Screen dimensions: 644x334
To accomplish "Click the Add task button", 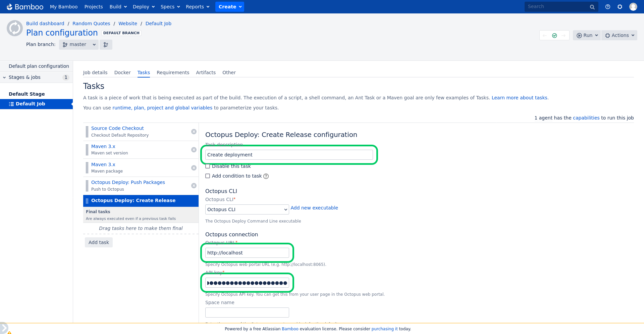I will (99, 242).
